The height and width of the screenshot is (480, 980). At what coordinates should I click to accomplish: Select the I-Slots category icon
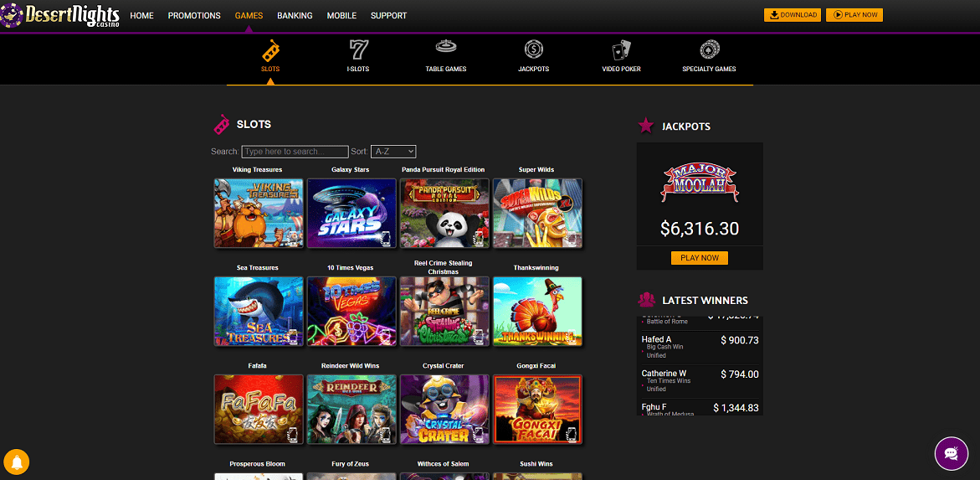358,49
